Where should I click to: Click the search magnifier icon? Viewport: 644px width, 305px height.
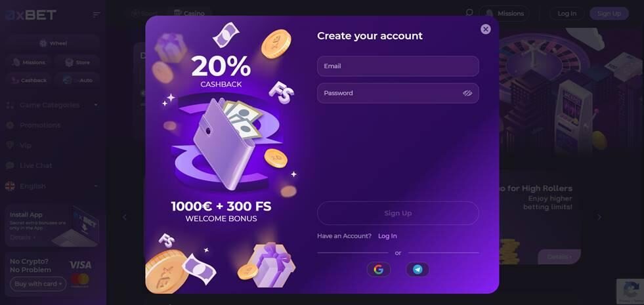(x=469, y=12)
